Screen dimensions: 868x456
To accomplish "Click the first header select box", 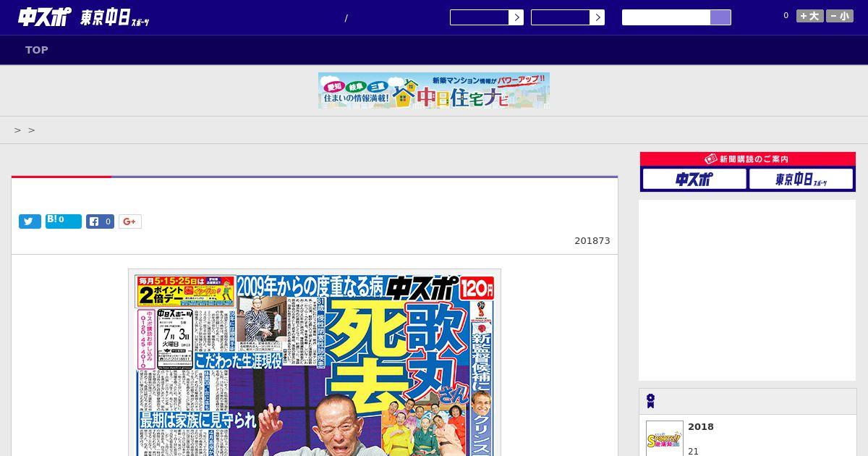I will click(x=487, y=17).
